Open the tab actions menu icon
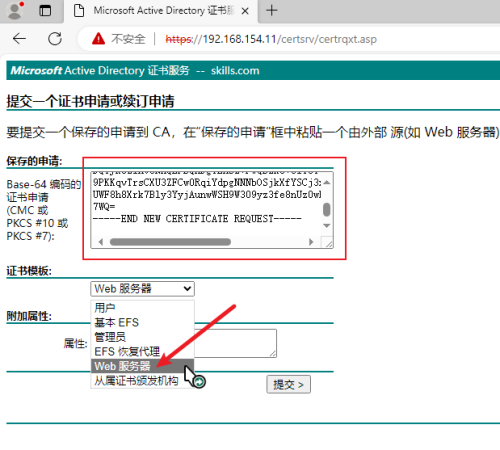The width and height of the screenshot is (500, 450). (x=45, y=11)
